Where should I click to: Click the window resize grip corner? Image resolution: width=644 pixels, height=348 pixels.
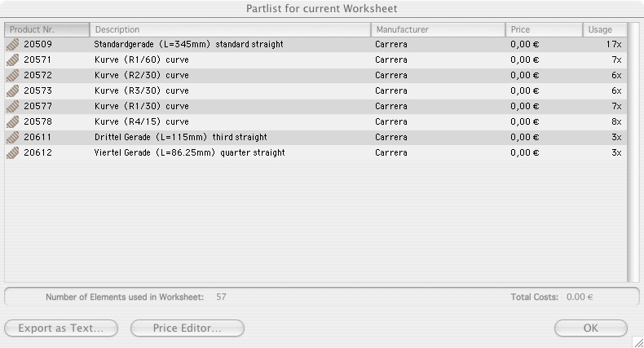(637, 341)
